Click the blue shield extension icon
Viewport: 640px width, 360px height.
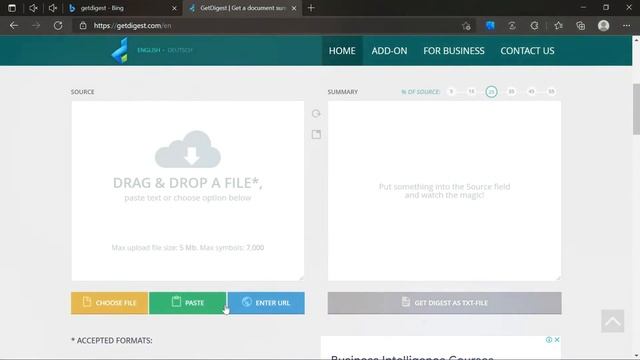(x=490, y=26)
